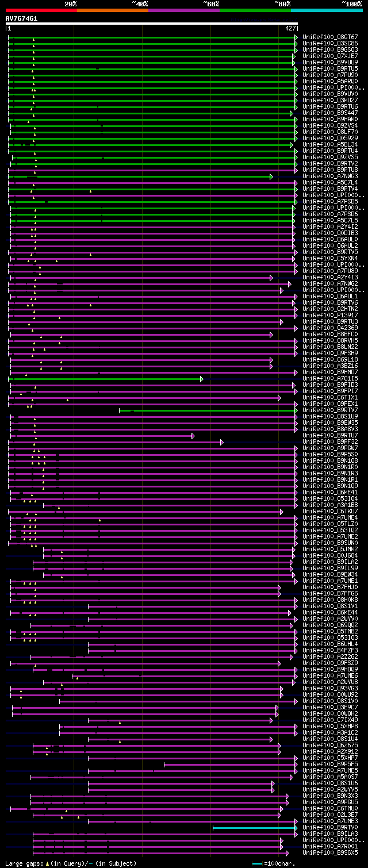Select the UniRef100_A2Y4I2 entry label

point(330,226)
